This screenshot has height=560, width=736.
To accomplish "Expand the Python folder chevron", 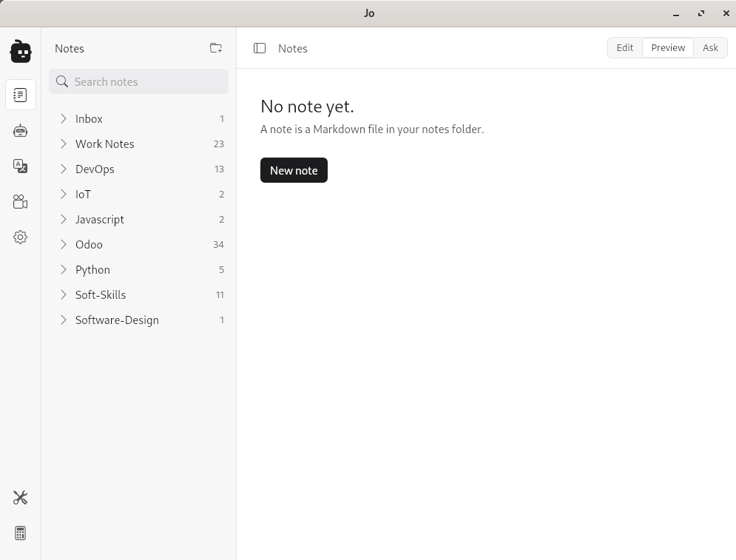I will pos(64,269).
